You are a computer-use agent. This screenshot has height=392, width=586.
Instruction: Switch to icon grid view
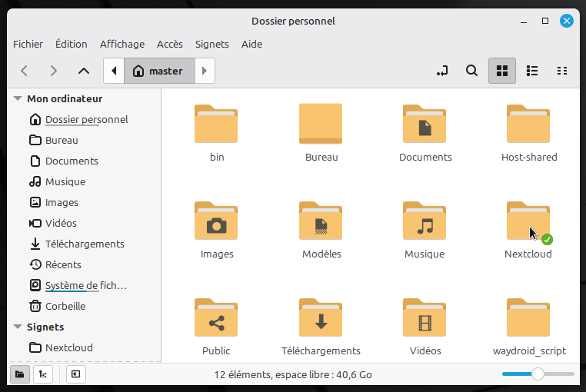point(502,71)
